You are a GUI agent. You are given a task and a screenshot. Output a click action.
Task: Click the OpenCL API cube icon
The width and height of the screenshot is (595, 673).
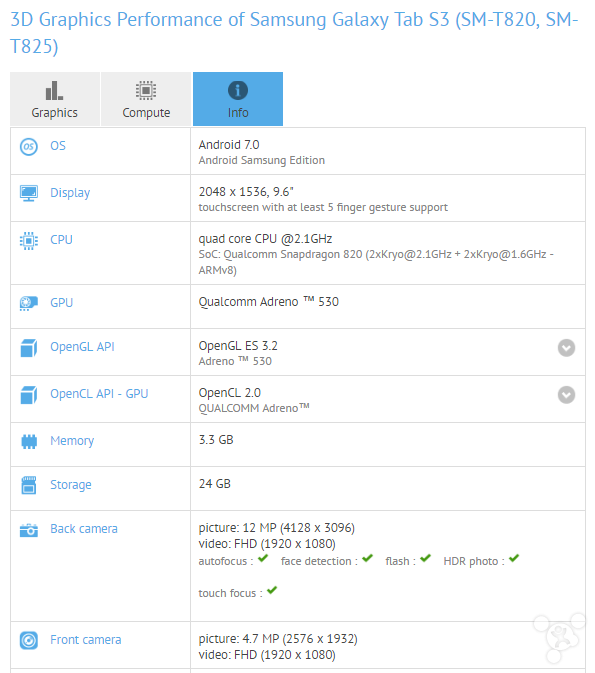[x=29, y=395]
